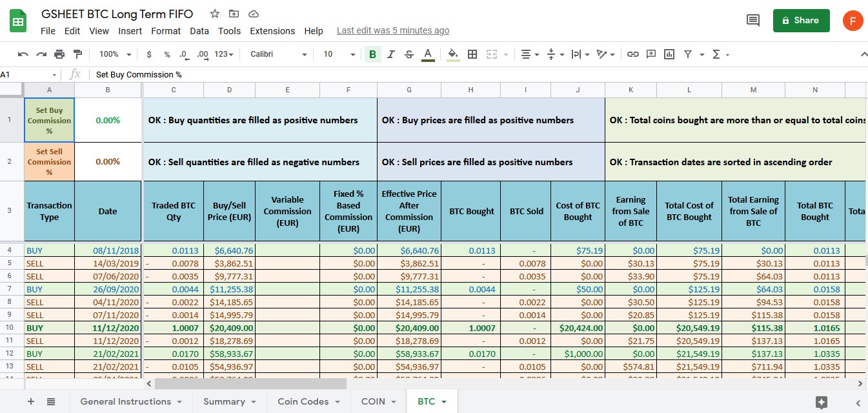Open the account avatar F
Screen dimensions: 868x413
853,21
